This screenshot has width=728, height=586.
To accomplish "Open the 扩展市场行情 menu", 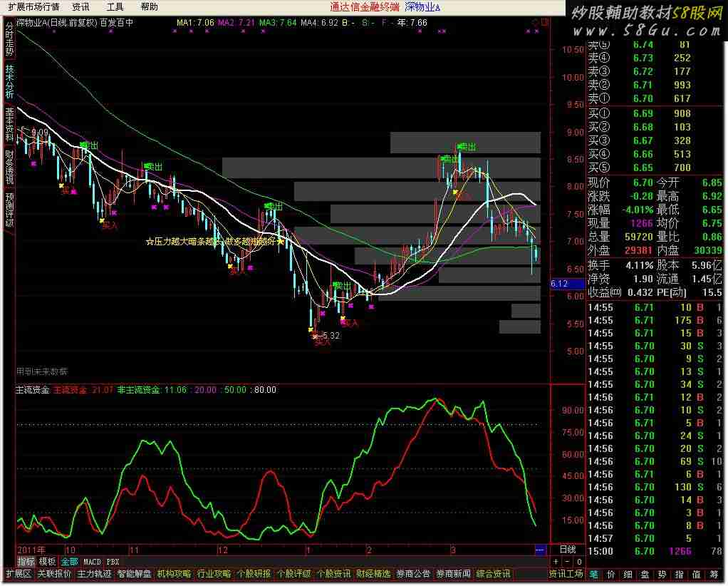I will tap(34, 6).
